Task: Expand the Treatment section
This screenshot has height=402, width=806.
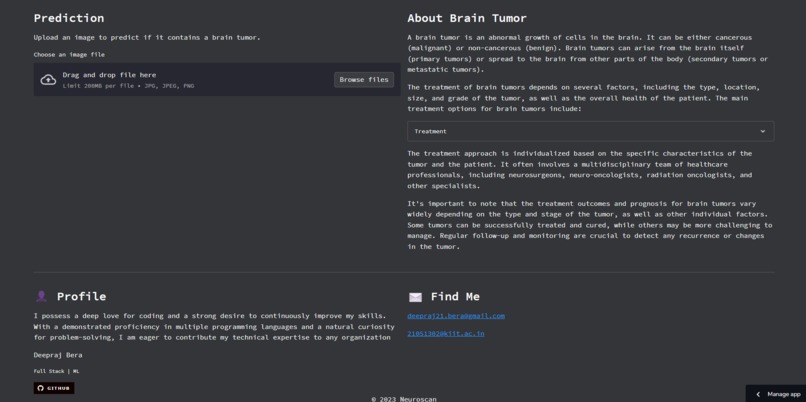Action: (591, 131)
